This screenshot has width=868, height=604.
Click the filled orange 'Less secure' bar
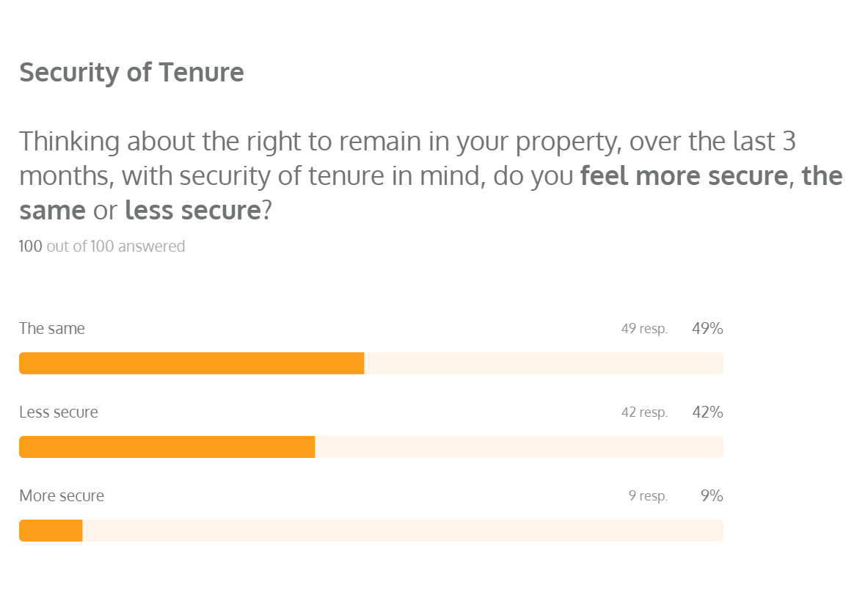[x=167, y=447]
